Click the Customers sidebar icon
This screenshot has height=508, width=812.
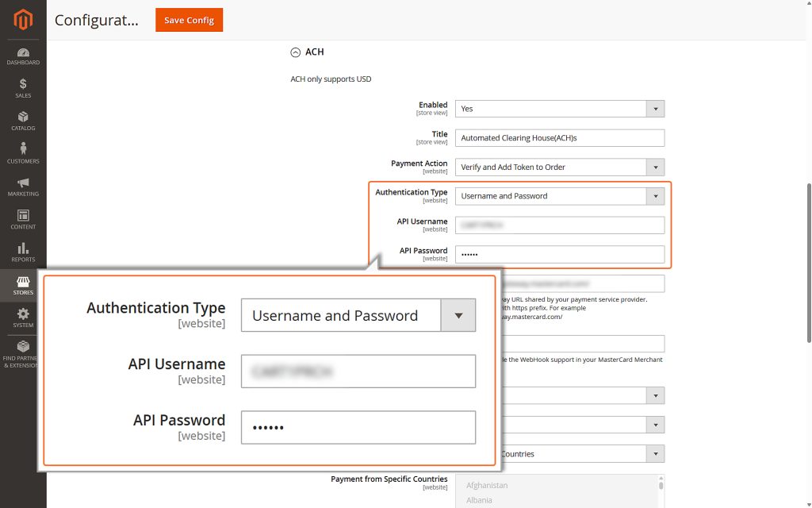click(22, 153)
